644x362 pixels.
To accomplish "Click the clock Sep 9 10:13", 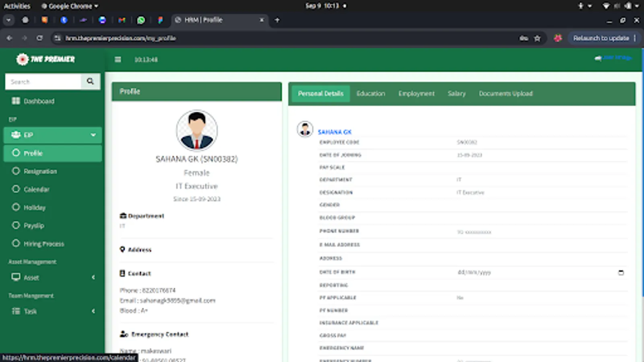I will [x=322, y=6].
